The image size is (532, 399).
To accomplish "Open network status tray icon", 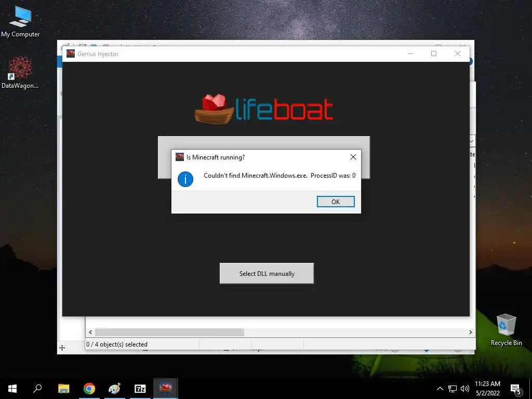I will coord(453,389).
